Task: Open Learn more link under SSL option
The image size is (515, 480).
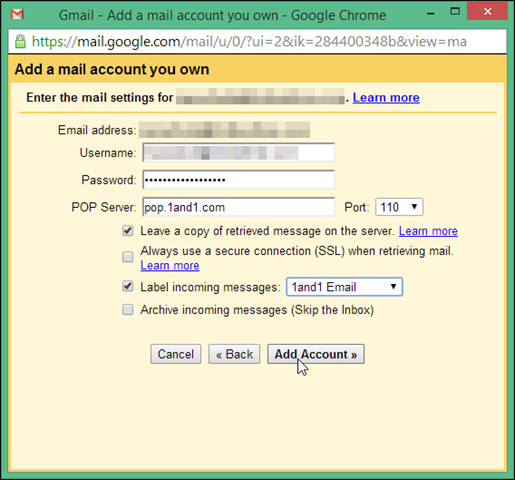Action: tap(170, 266)
